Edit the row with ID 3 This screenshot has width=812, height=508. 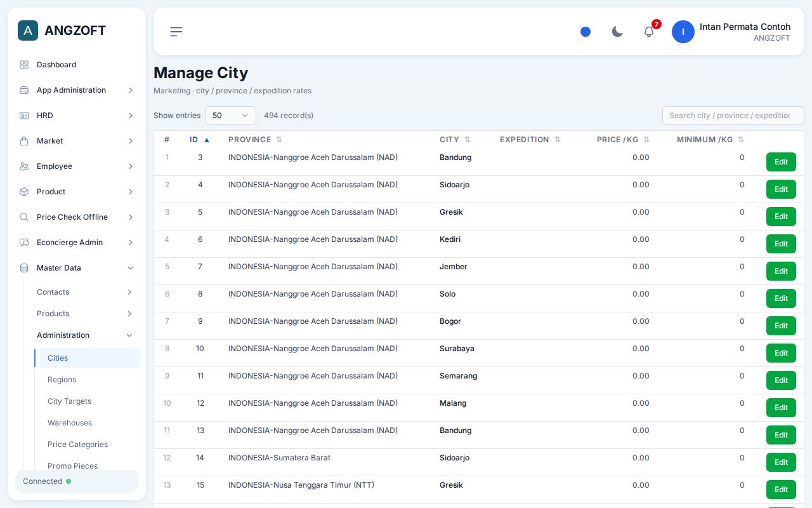(781, 162)
